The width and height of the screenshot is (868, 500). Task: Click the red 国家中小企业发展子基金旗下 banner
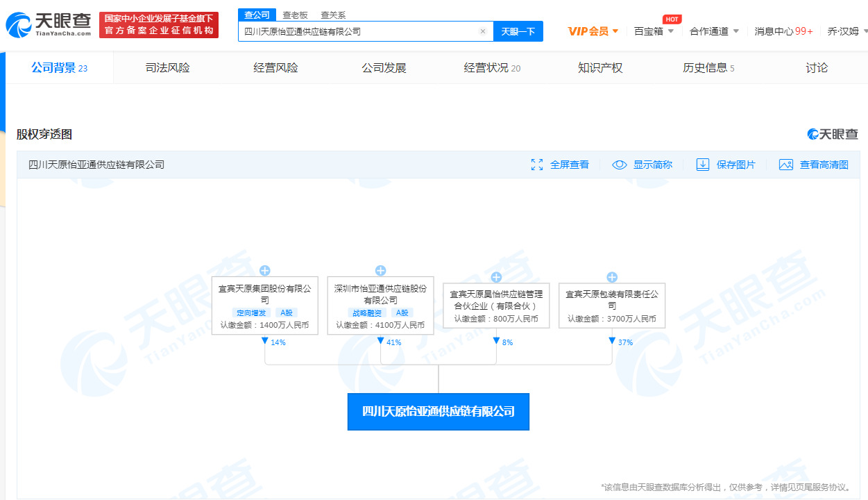point(159,25)
